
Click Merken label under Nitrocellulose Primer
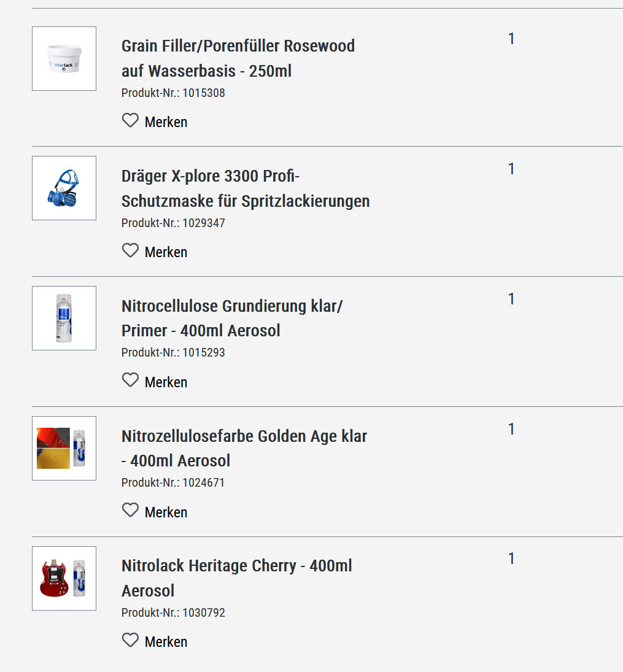pyautogui.click(x=166, y=382)
